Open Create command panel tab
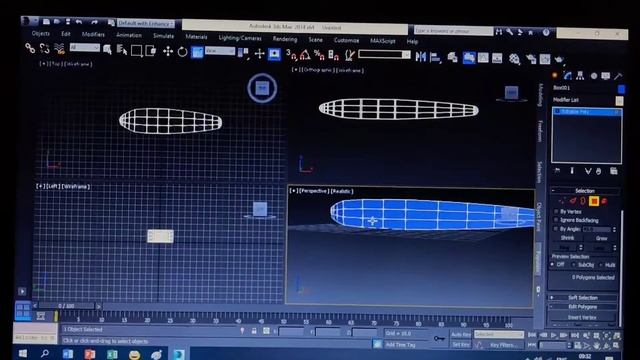Screen dimensions: 640x360 tap(555, 75)
